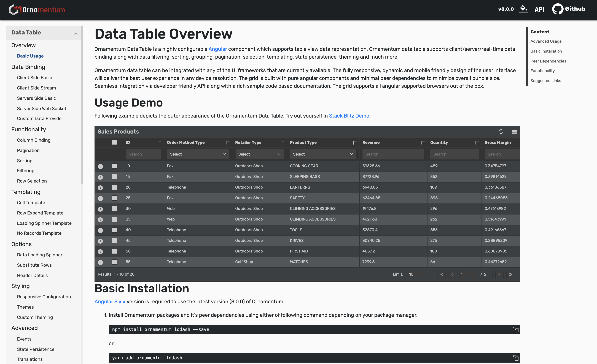
Task: Click the Revenue column sort icon
Action: [423, 143]
